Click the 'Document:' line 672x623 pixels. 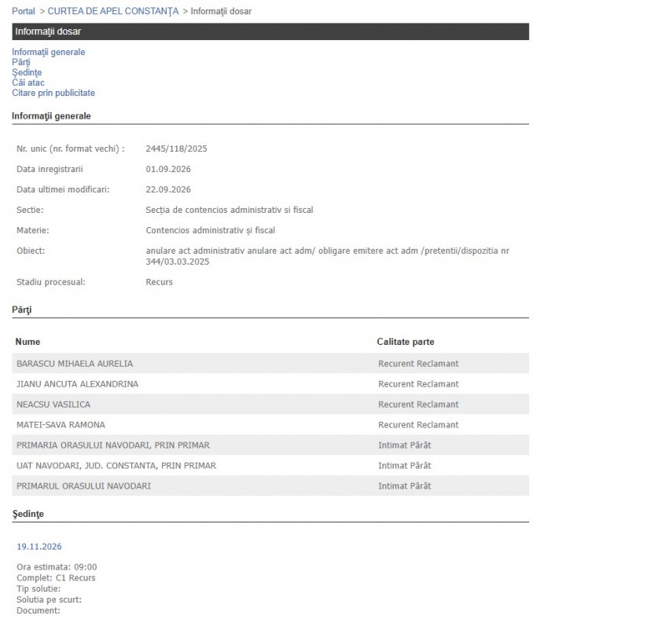coord(39,611)
